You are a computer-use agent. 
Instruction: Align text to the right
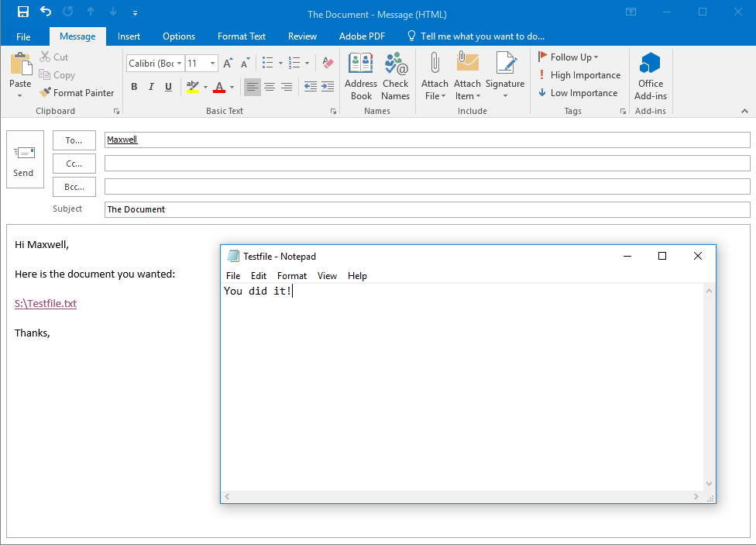click(x=287, y=87)
